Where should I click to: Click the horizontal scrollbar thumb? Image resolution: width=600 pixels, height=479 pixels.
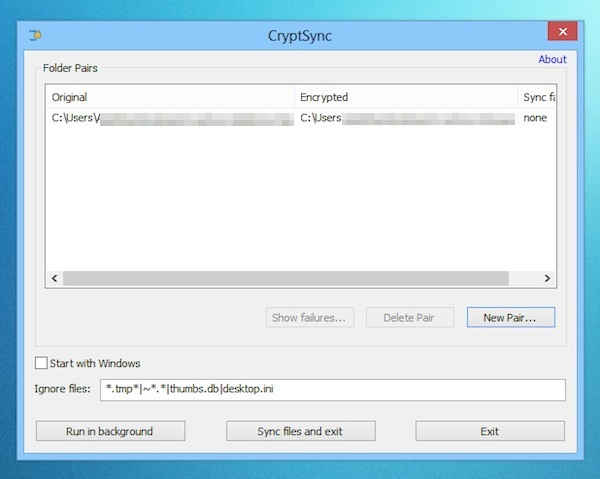tap(286, 278)
